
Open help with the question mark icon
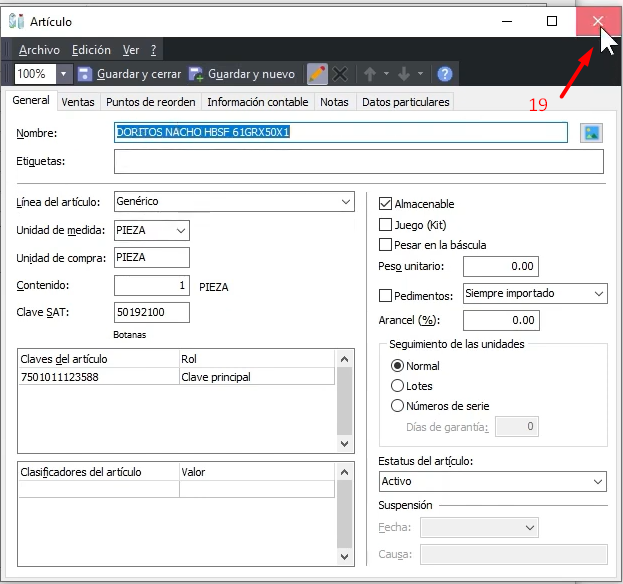point(445,74)
